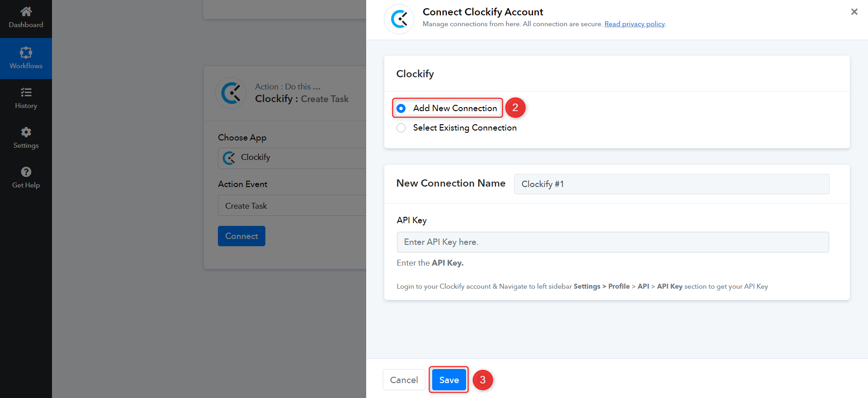868x398 pixels.
Task: Click the 'New Connection Name' label
Action: 451,183
